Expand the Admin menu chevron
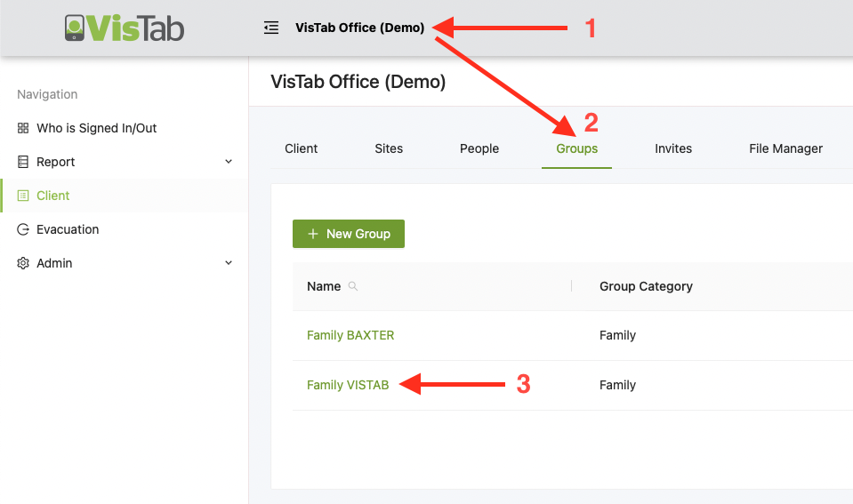The image size is (853, 504). point(229,263)
